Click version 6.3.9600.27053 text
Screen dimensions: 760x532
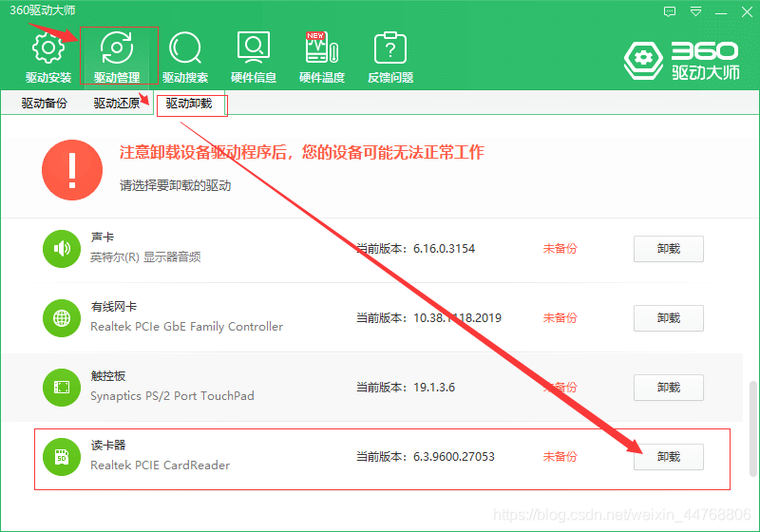[454, 456]
